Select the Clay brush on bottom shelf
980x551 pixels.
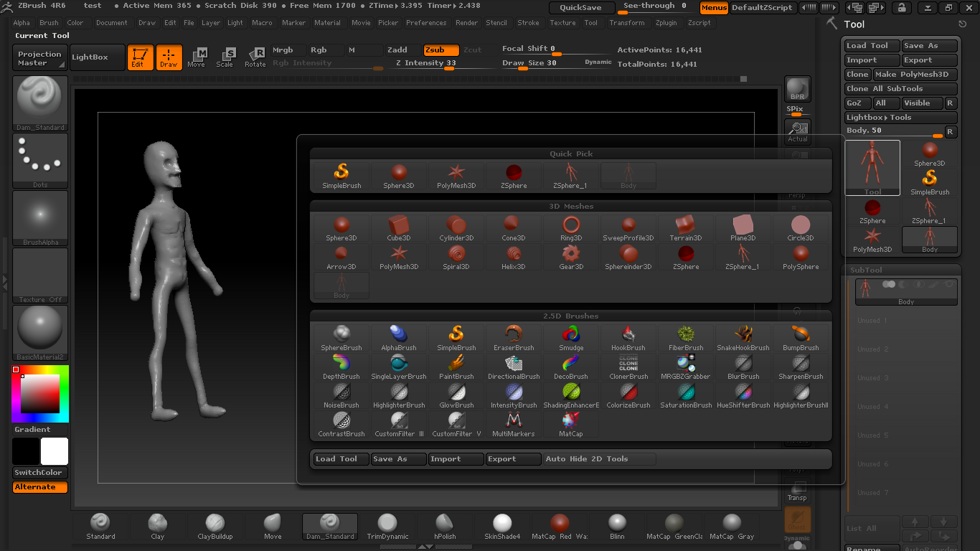[x=158, y=527]
